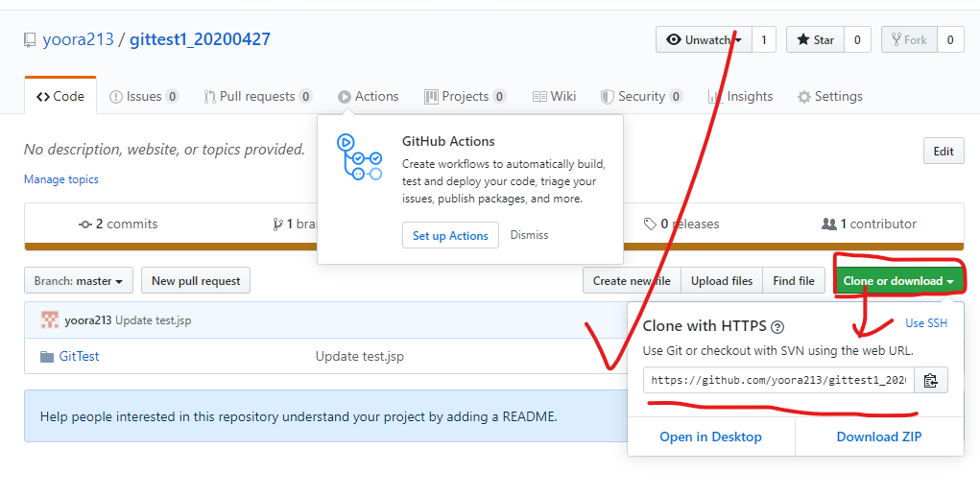Open the yoora213 owner link
Image resolution: width=980 pixels, height=496 pixels.
click(x=78, y=39)
